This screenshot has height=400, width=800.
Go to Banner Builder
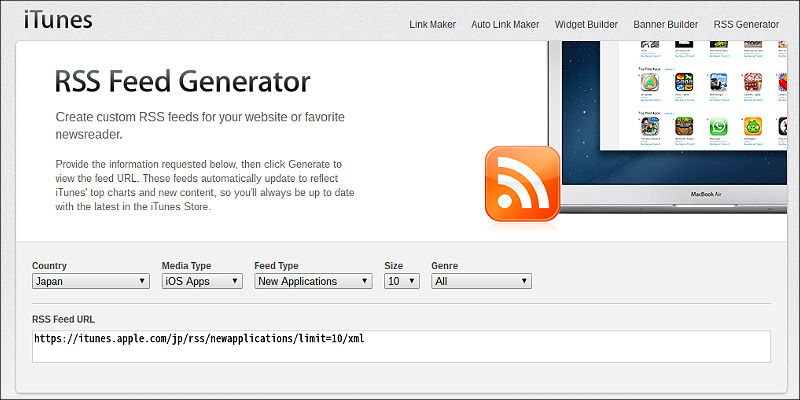coord(666,24)
